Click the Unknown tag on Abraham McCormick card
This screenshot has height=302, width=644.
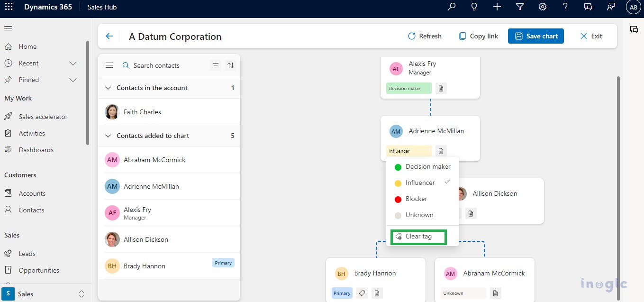tap(463, 293)
